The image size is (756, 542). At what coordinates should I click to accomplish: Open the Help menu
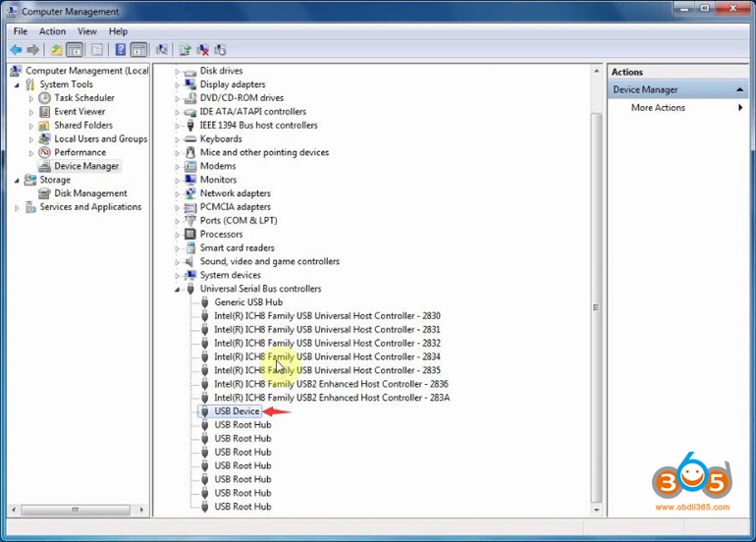click(x=118, y=31)
